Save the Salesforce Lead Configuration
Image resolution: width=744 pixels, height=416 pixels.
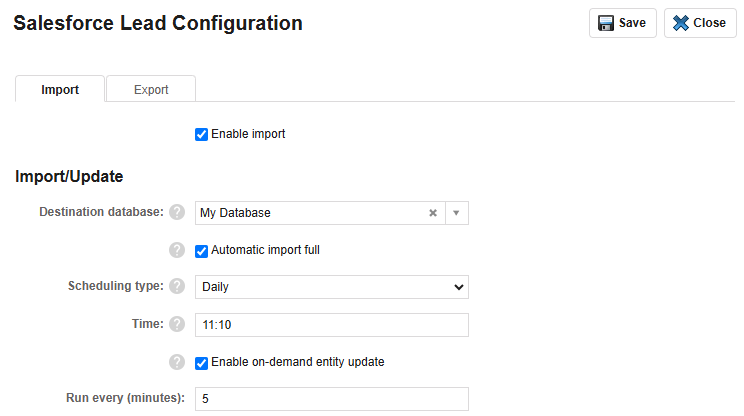(623, 23)
